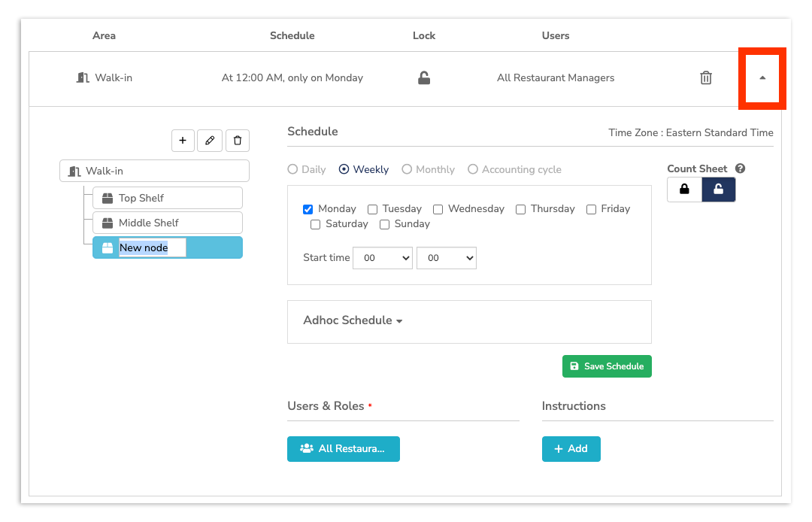Select the Monthly schedule radio button

tap(407, 169)
